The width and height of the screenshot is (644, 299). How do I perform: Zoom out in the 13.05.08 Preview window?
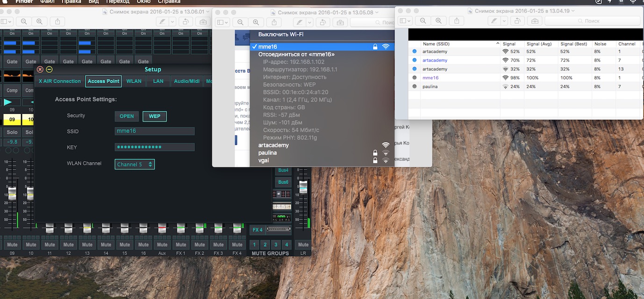(x=240, y=22)
